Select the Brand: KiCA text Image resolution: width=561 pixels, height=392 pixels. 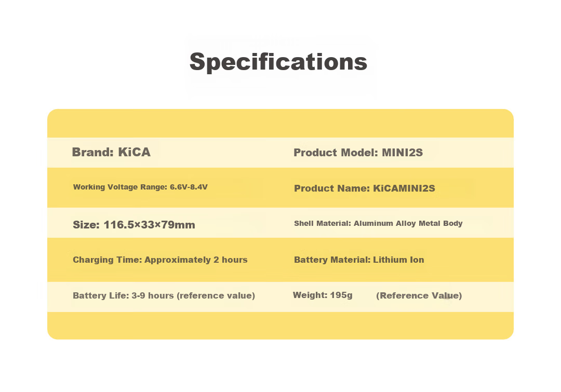tap(111, 152)
